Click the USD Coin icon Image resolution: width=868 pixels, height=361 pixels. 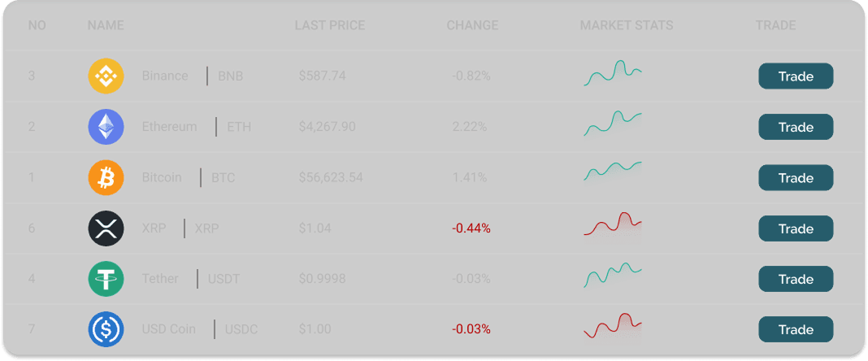[106, 329]
